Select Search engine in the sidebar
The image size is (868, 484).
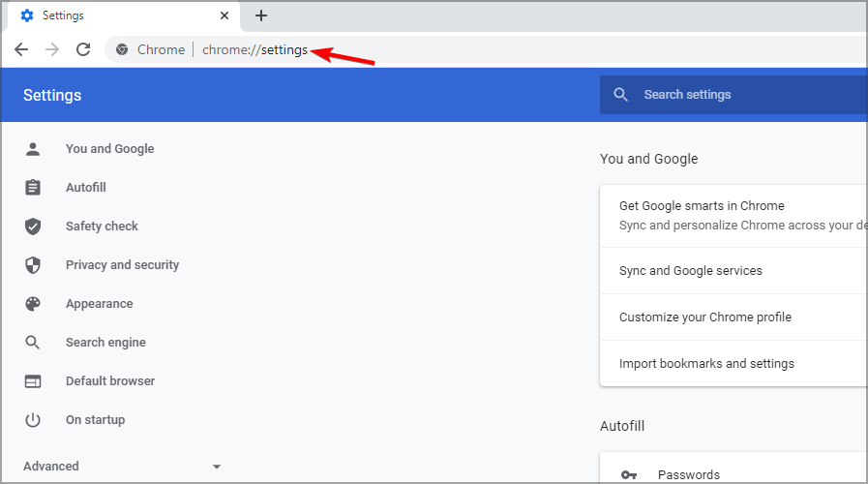105,343
